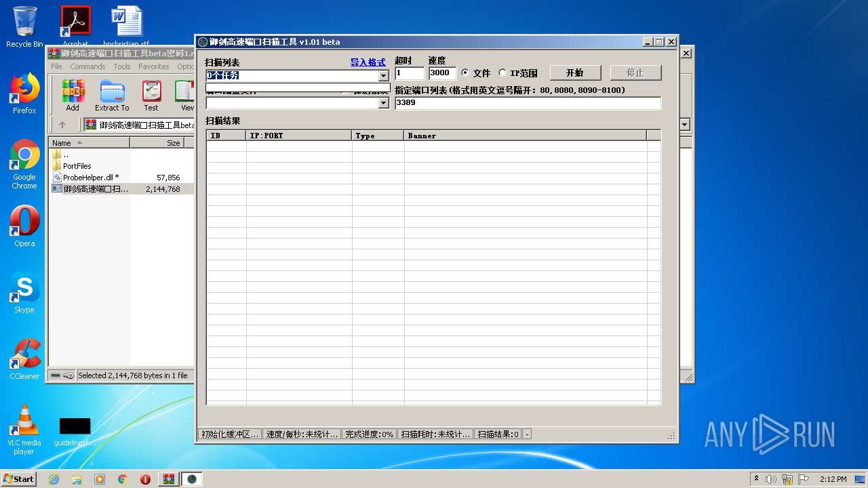This screenshot has height=488, width=868.
Task: Click the 停止 stop button
Action: coord(635,73)
